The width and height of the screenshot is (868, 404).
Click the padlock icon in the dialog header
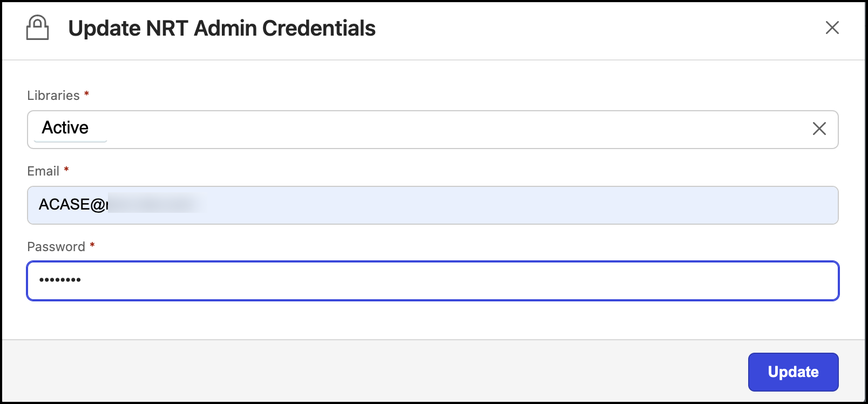38,28
